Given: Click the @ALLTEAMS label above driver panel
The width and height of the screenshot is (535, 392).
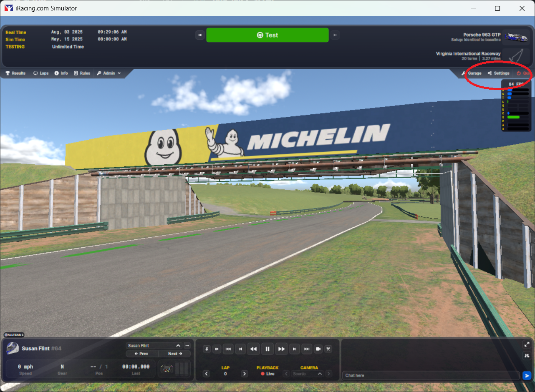Looking at the screenshot, I should tap(14, 334).
